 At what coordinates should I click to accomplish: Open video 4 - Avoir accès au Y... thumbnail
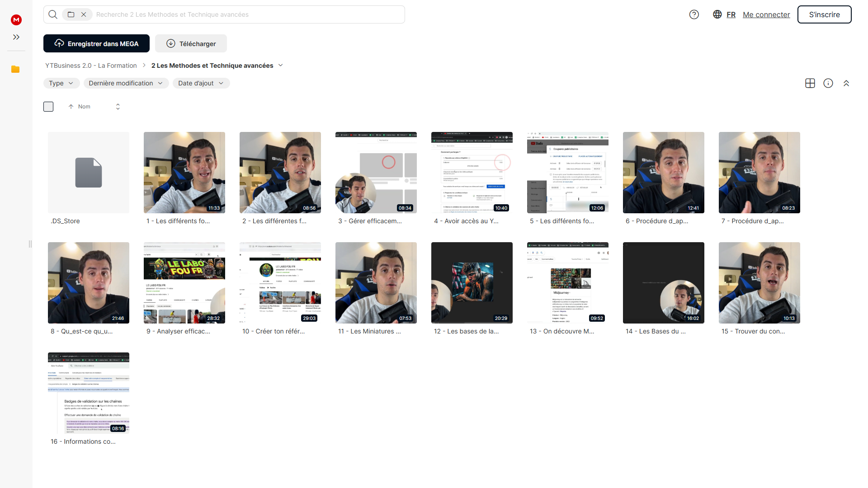[x=472, y=173]
